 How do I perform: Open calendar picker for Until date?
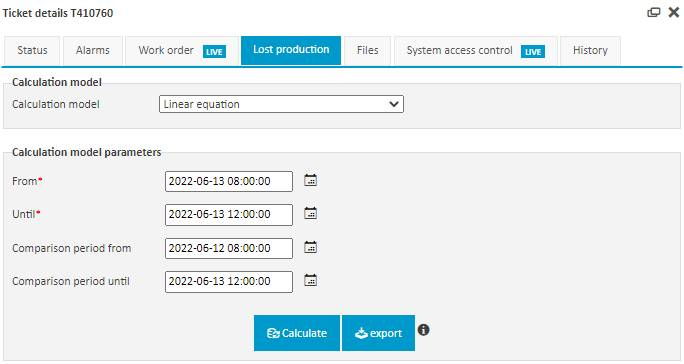(310, 213)
